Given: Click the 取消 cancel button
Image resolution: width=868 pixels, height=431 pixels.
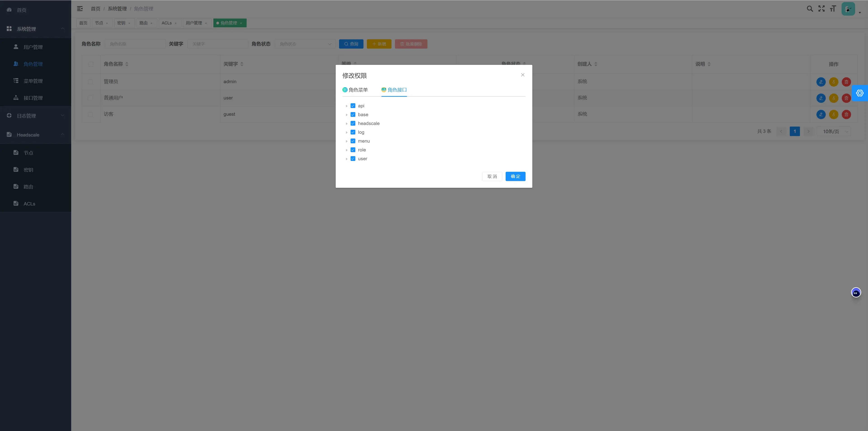Looking at the screenshot, I should (x=492, y=177).
